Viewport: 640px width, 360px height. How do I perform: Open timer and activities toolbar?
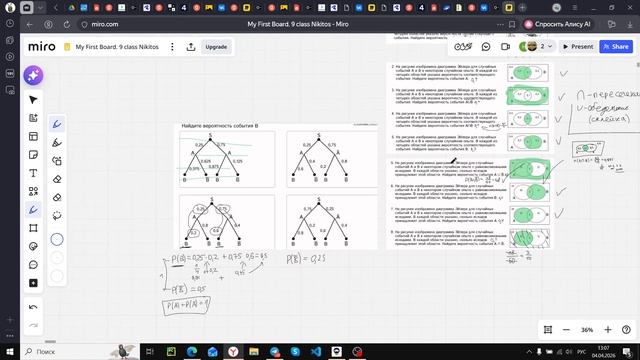click(463, 47)
